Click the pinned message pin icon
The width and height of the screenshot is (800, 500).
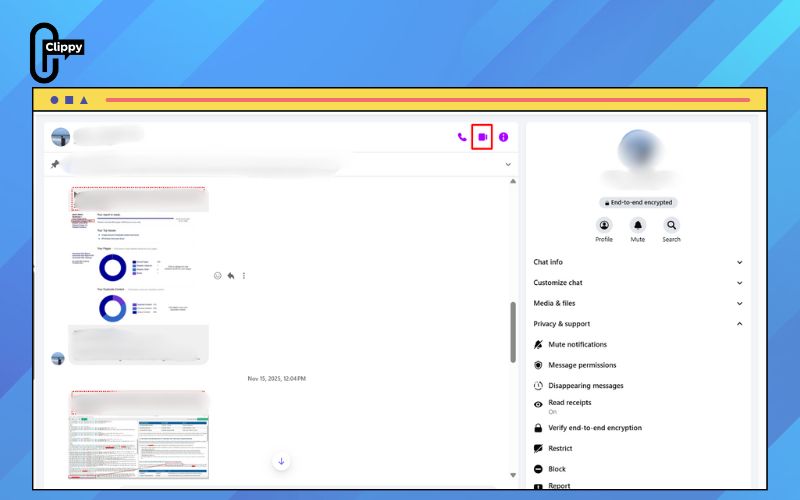[55, 164]
